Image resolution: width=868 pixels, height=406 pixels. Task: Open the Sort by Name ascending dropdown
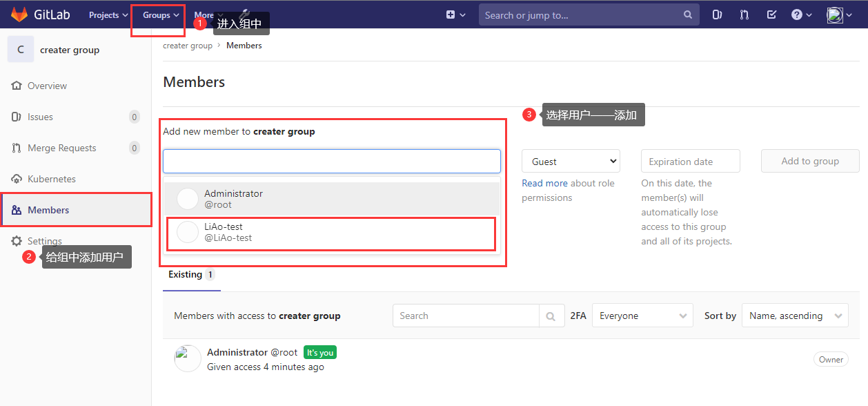pyautogui.click(x=794, y=315)
